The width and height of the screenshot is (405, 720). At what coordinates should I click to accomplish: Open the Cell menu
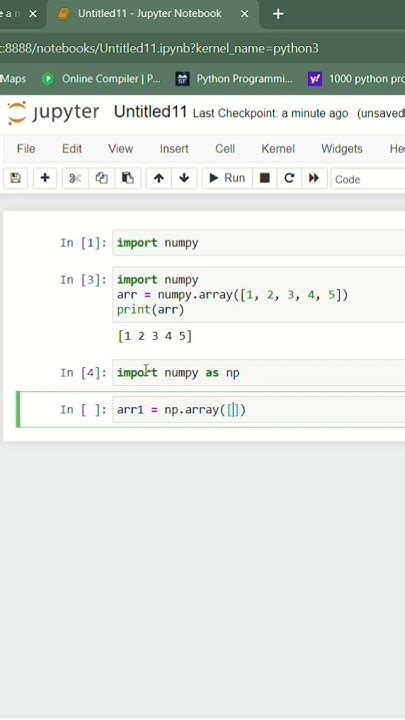[x=225, y=149]
